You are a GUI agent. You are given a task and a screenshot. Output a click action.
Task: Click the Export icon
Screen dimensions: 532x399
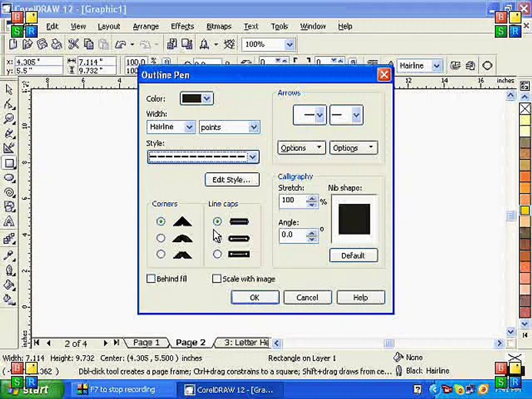[x=187, y=44]
